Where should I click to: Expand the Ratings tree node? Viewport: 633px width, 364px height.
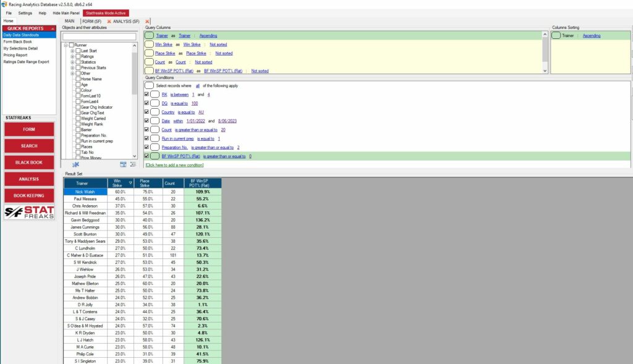point(72,56)
